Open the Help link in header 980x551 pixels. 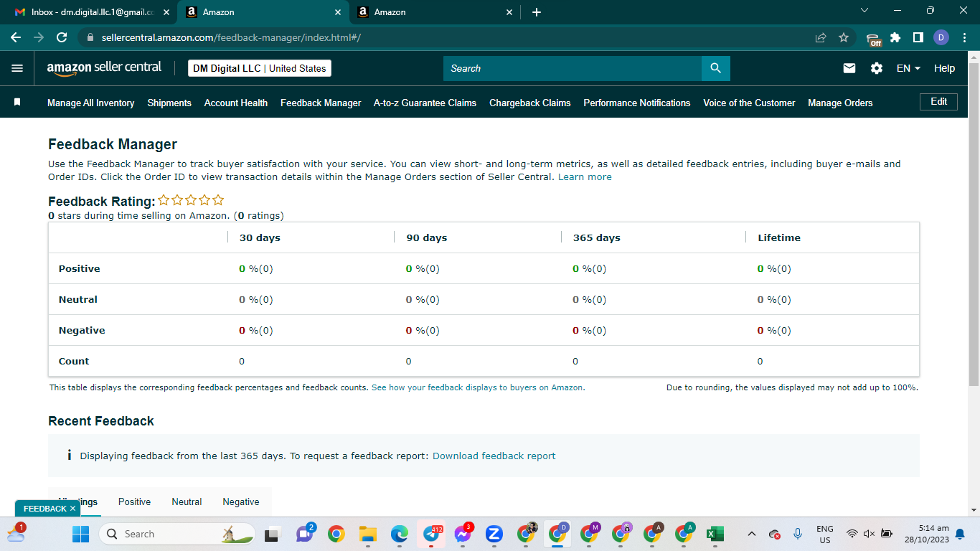coord(944,68)
